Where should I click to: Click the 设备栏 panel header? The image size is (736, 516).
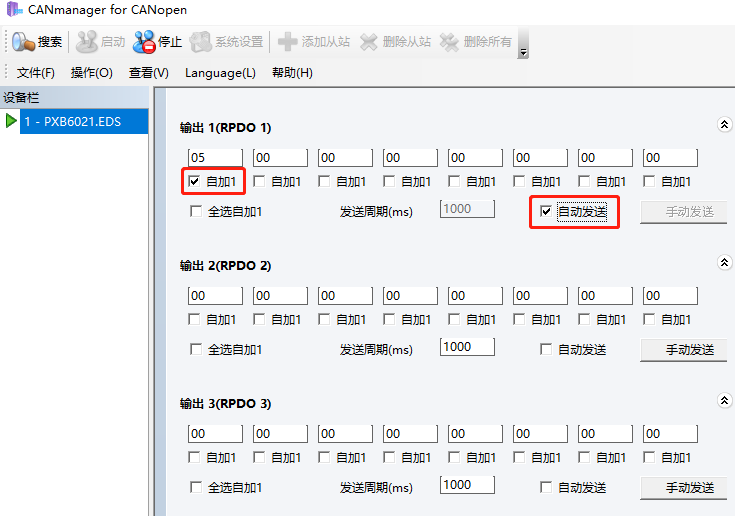pos(74,98)
